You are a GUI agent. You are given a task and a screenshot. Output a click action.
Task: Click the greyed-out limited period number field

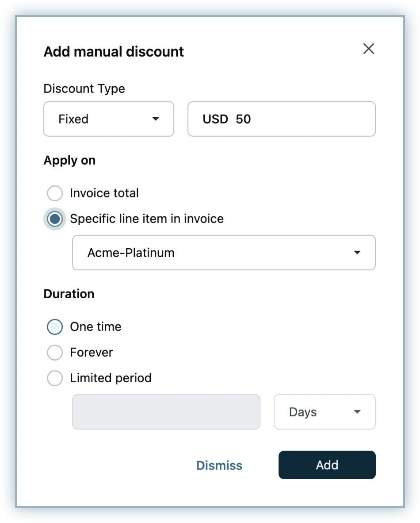click(166, 412)
